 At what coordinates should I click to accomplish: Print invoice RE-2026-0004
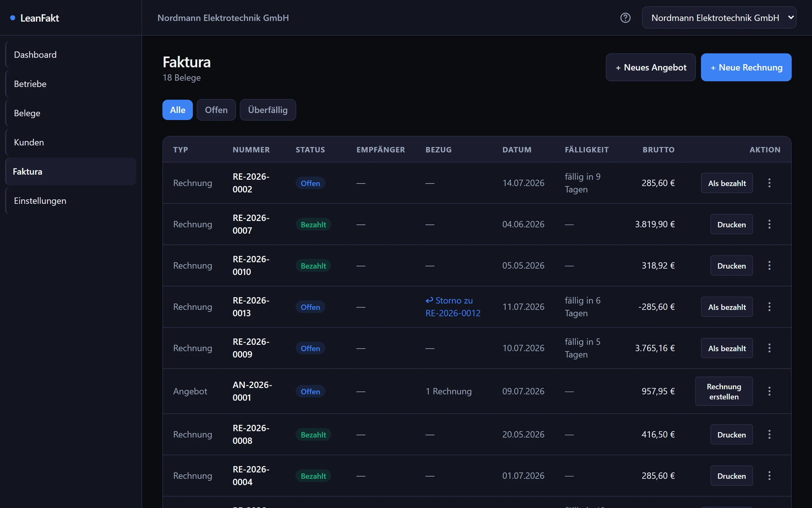(x=731, y=476)
